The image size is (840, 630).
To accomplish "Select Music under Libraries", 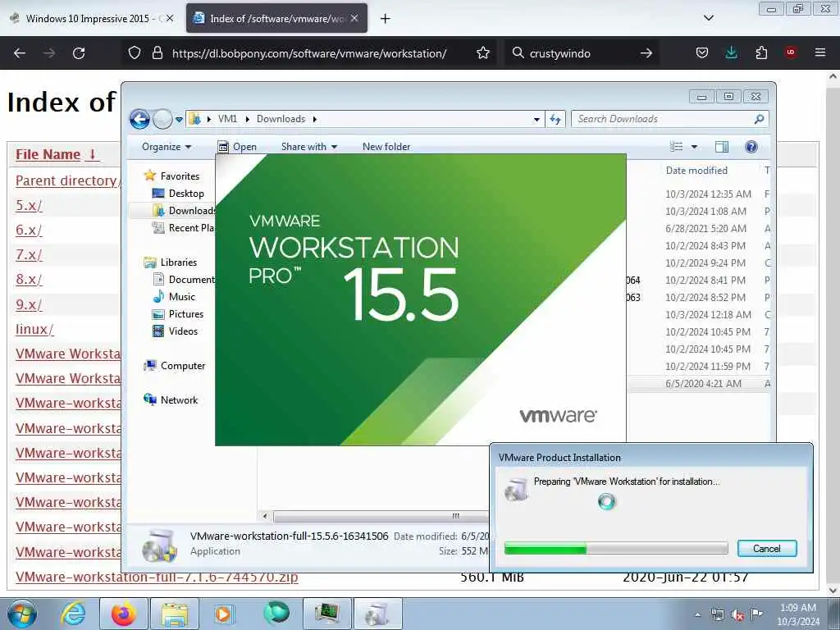I will click(174, 297).
